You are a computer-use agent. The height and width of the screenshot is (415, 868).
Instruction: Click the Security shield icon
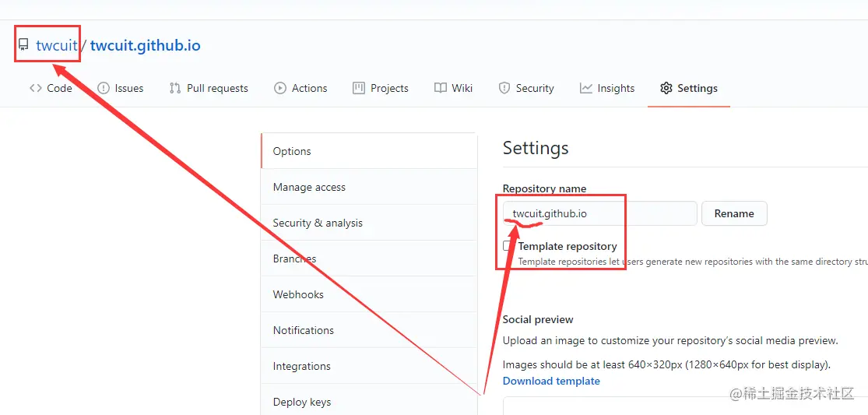504,88
